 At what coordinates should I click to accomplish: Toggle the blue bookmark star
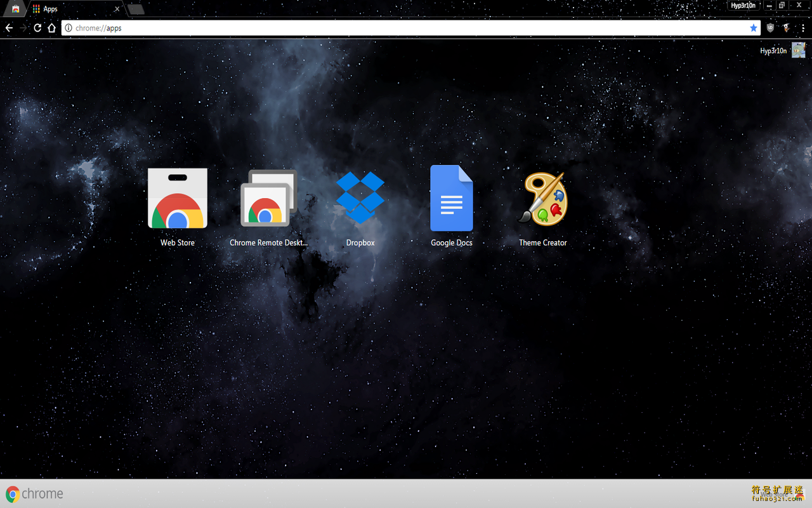753,28
